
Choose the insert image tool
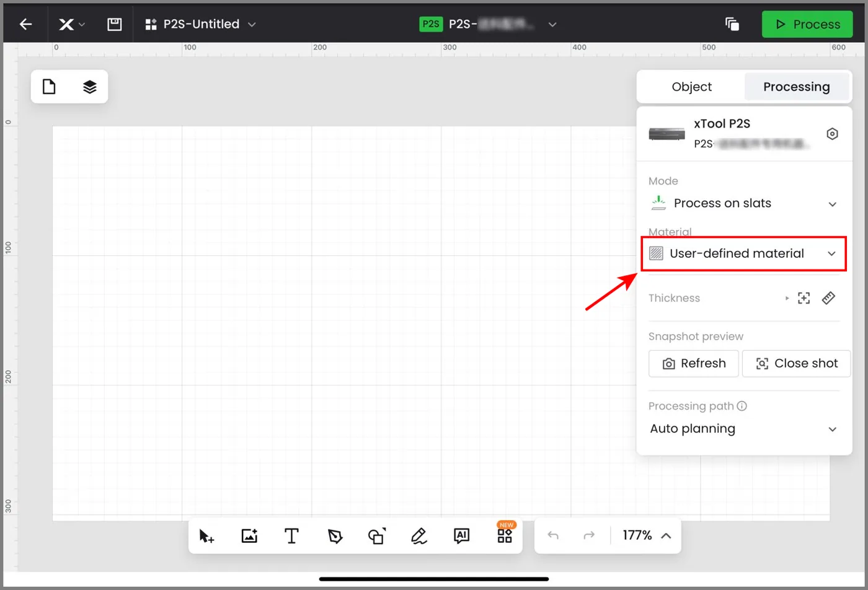coord(249,536)
